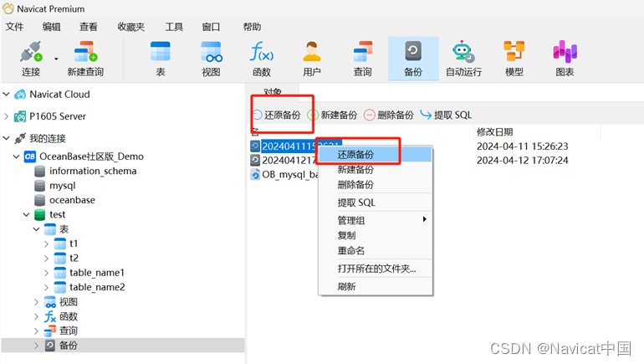
Task: Click Restore Backup (还原备份) in object toolbar
Action: click(x=277, y=115)
